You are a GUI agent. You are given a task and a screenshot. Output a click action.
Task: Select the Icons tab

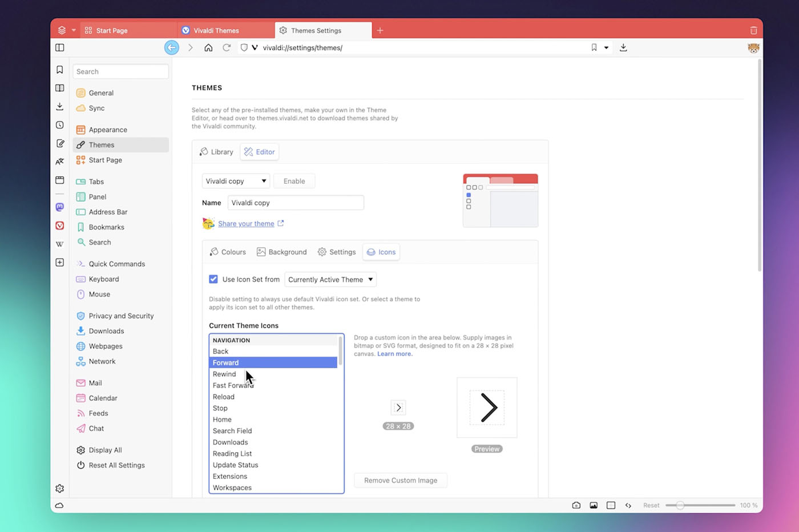click(381, 252)
